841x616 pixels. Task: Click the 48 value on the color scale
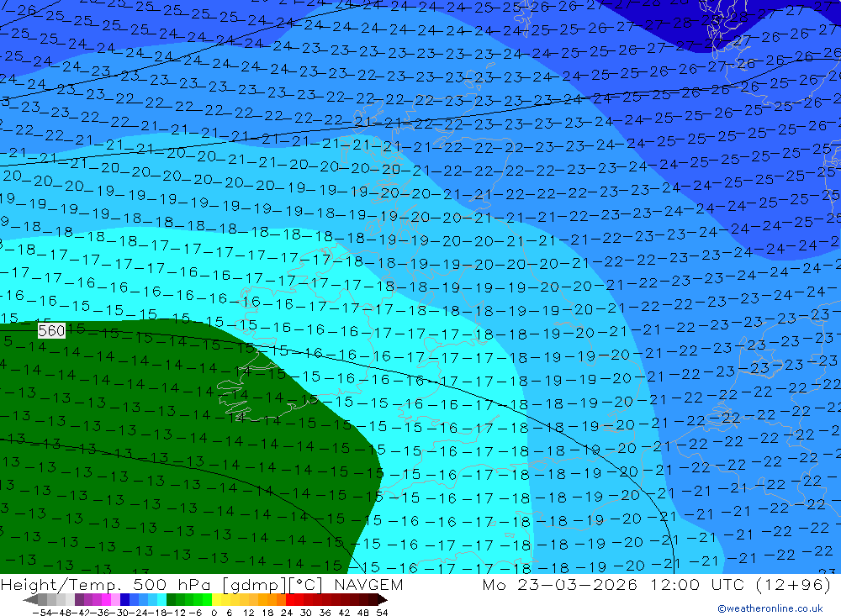[363, 613]
